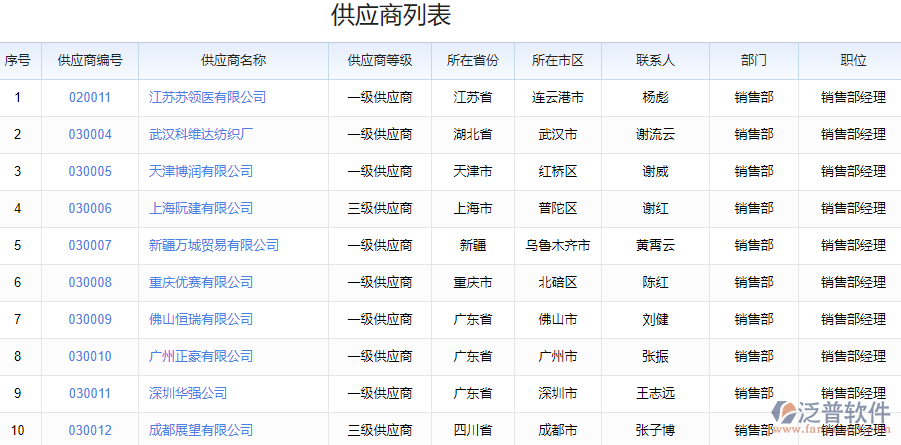This screenshot has width=901, height=445.
Task: Click the 供应商名称 column header
Action: tap(233, 61)
